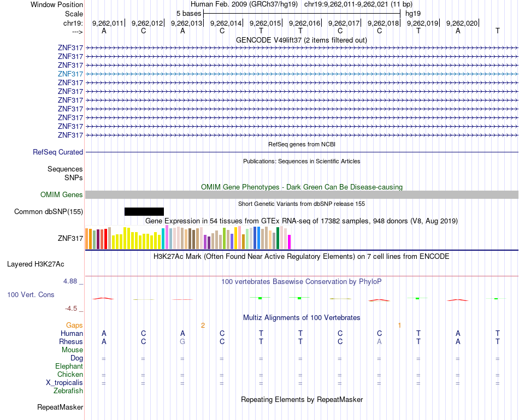This screenshot has width=519, height=420.
Task: Click the '--->' base sequence direction label
Action: [x=77, y=32]
